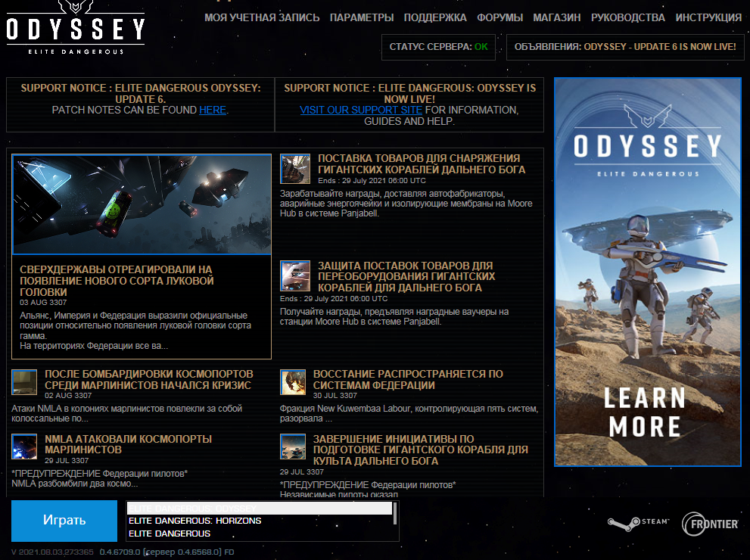750x560 pixels.
Task: Click the Статус сервера OK box
Action: [x=438, y=47]
